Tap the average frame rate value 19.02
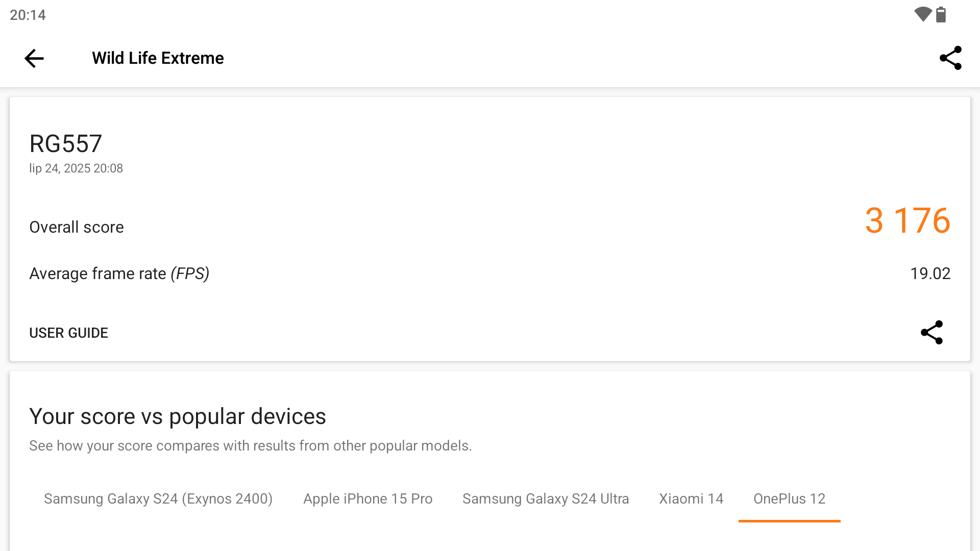The width and height of the screenshot is (980, 551). pyautogui.click(x=930, y=274)
